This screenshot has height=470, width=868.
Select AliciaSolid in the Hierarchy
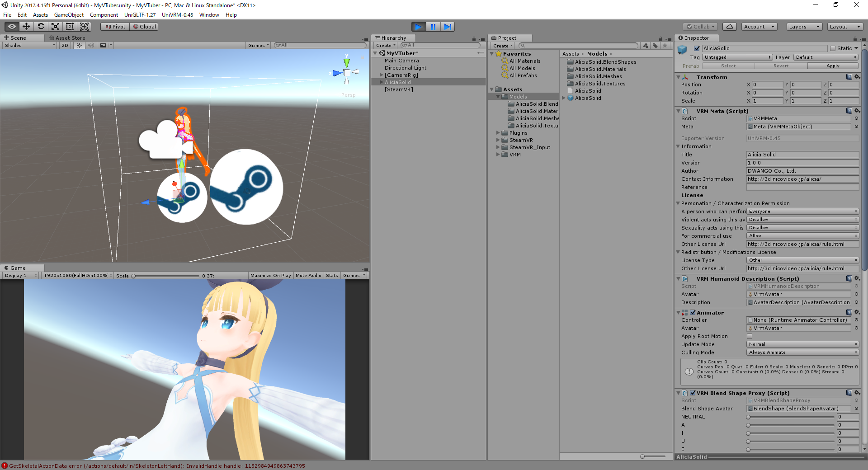tap(398, 82)
